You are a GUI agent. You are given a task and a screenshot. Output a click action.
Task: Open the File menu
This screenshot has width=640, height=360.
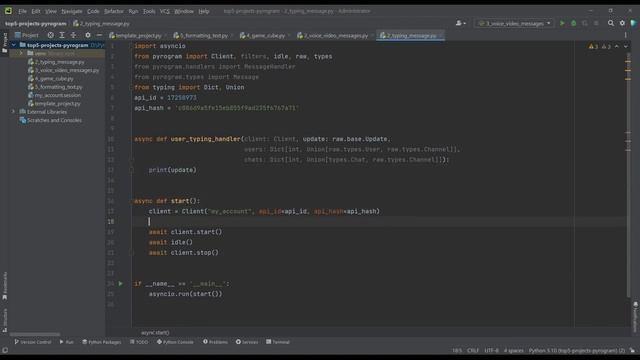click(x=22, y=11)
